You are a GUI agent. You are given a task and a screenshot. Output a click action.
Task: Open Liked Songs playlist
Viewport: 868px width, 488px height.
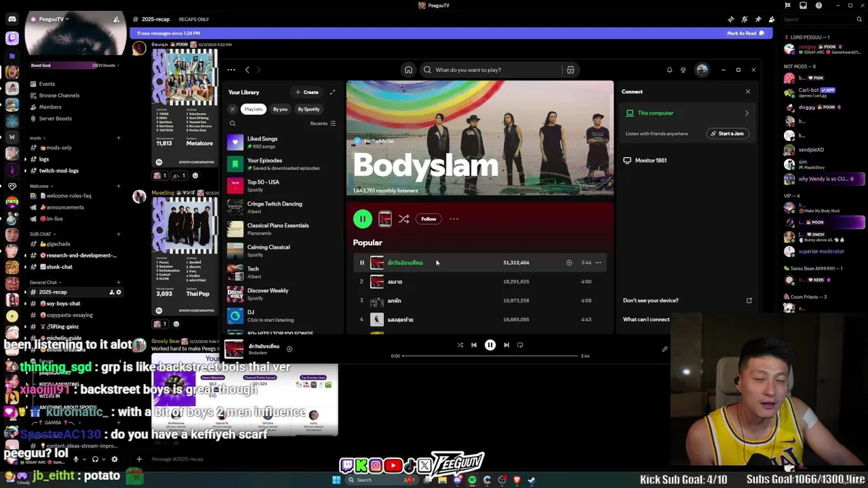point(283,142)
